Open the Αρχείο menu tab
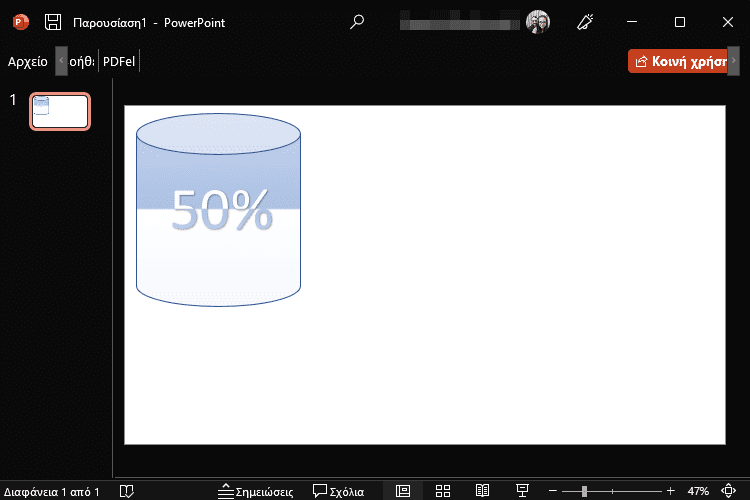Screen dimensions: 750x500 pos(28,61)
